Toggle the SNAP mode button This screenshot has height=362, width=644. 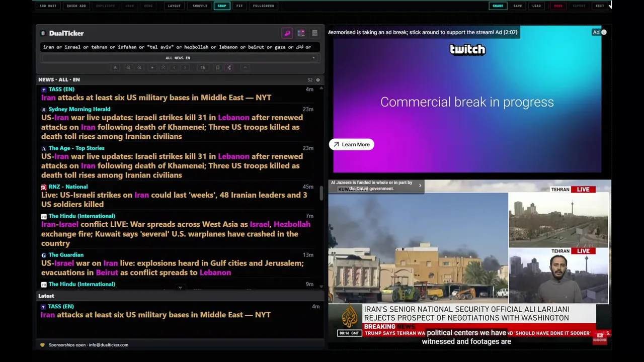pyautogui.click(x=222, y=6)
